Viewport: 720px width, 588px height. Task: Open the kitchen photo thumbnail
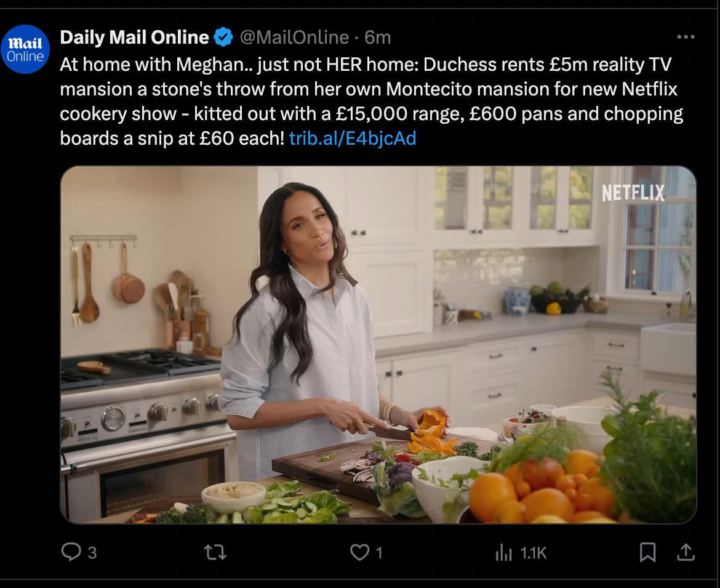pyautogui.click(x=378, y=345)
